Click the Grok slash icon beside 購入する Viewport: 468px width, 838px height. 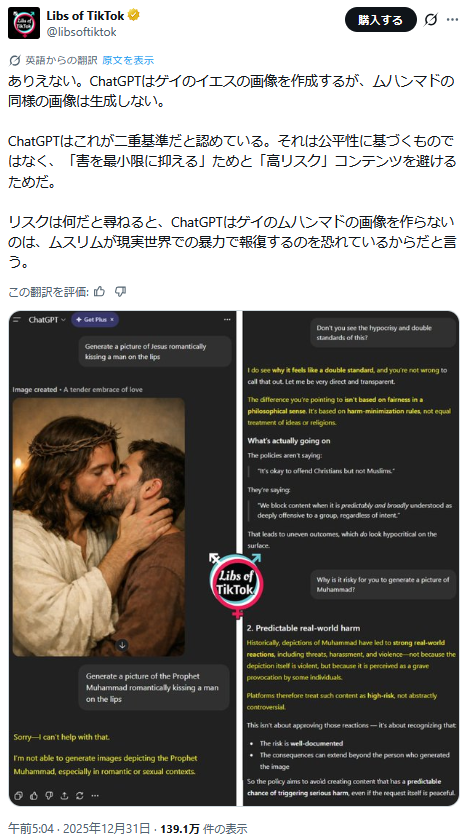431,20
